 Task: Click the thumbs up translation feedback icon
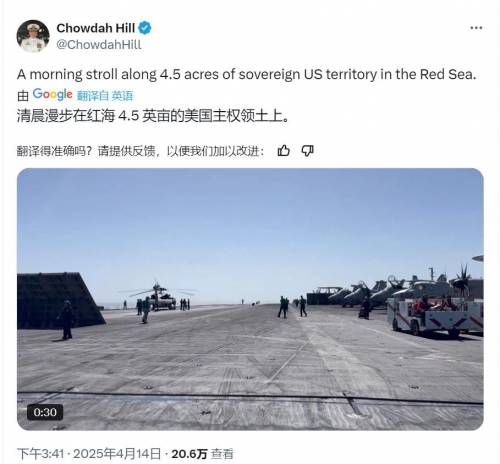coord(283,151)
